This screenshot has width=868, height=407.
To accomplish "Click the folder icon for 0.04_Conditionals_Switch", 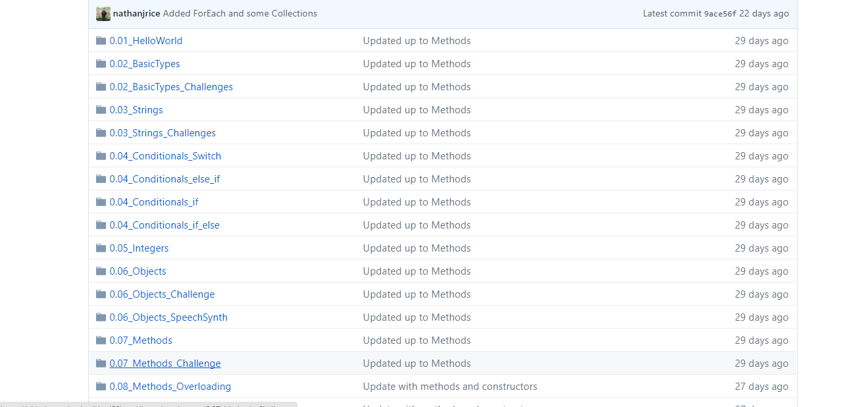I will 101,156.
